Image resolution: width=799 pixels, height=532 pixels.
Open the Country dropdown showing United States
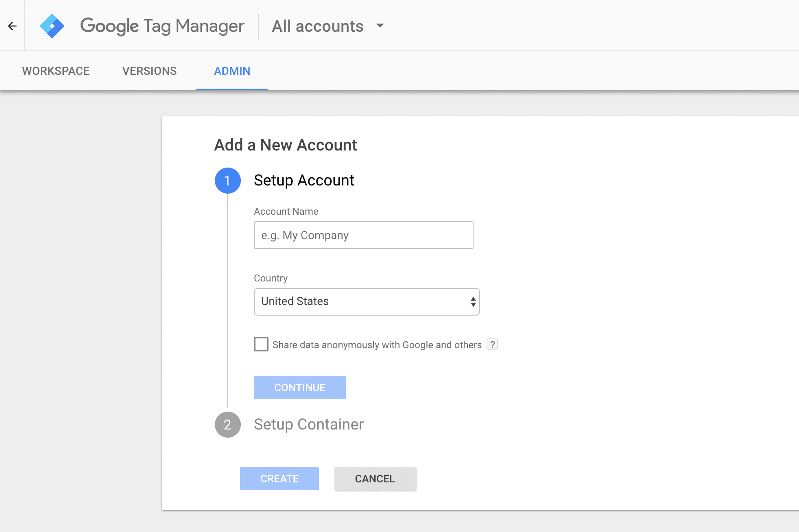click(366, 301)
